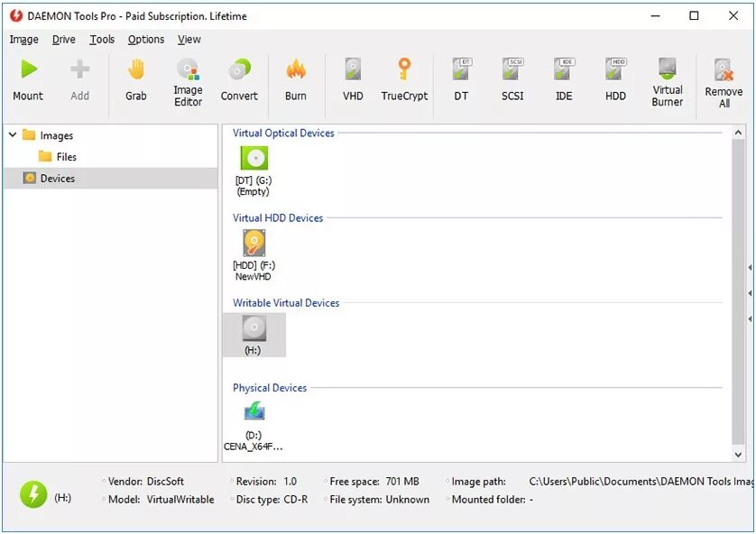
Task: Click the bottom side panel arrow on the right edge
Action: click(x=750, y=318)
